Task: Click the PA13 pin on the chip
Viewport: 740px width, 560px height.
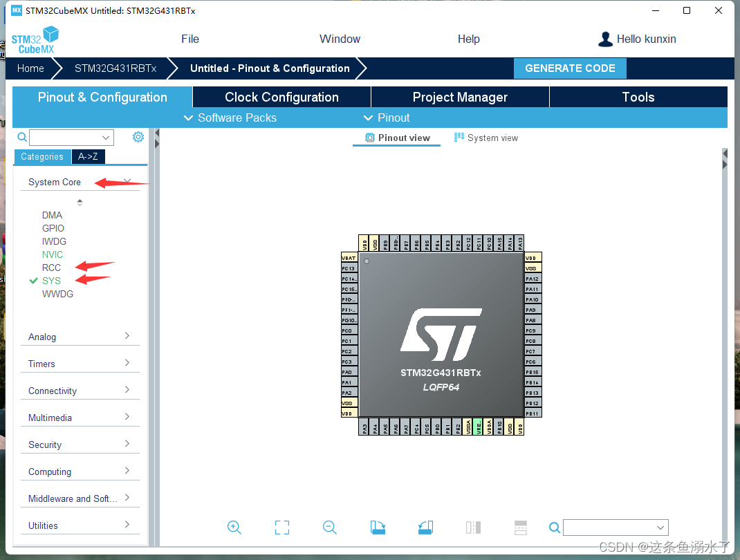Action: pos(519,243)
